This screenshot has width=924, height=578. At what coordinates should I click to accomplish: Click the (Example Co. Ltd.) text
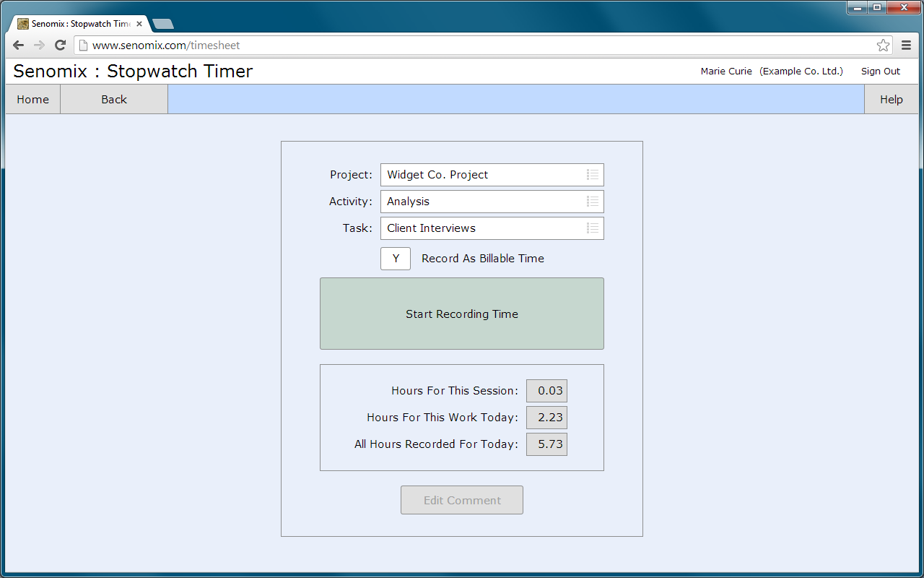tap(801, 72)
